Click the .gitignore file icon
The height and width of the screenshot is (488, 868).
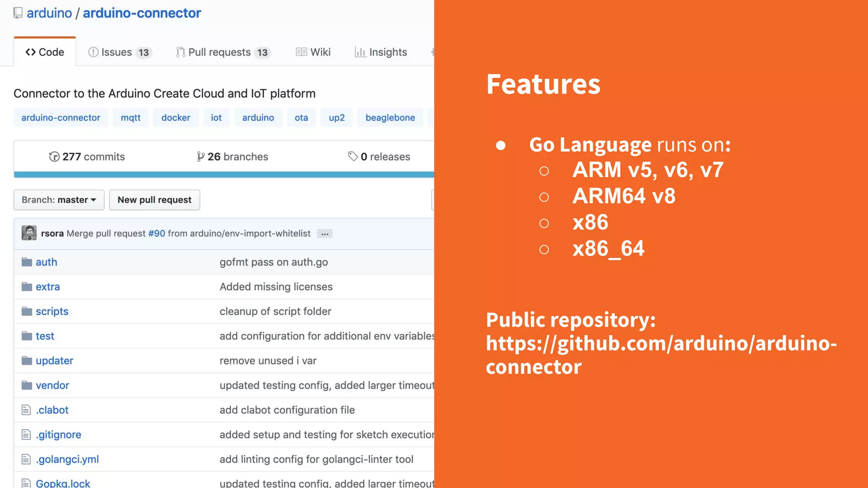pyautogui.click(x=26, y=434)
